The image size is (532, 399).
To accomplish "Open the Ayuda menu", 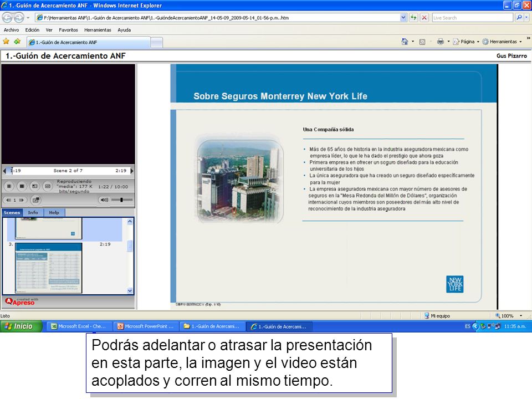I will click(124, 30).
